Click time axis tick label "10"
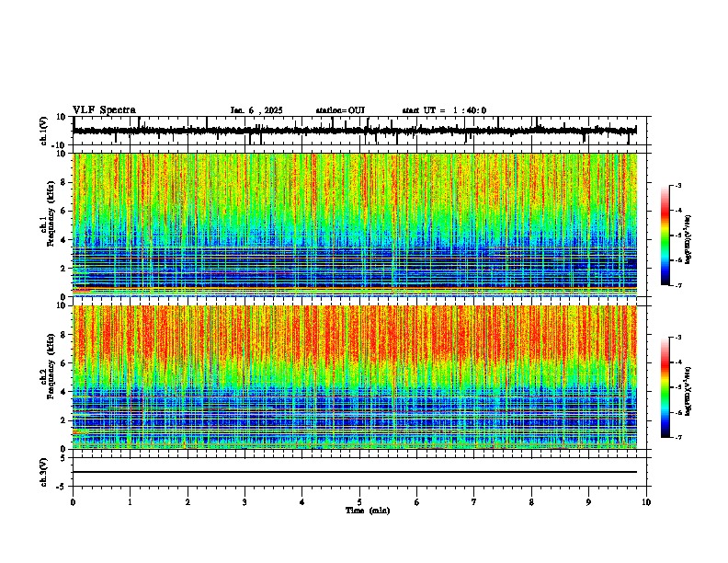Screen dimensions: 728x563 point(646,502)
